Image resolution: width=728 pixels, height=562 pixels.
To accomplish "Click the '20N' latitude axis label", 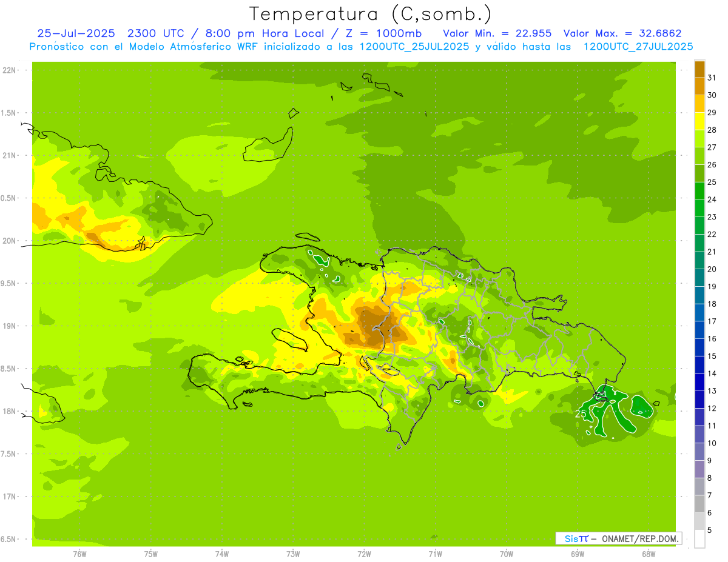I will (x=8, y=241).
